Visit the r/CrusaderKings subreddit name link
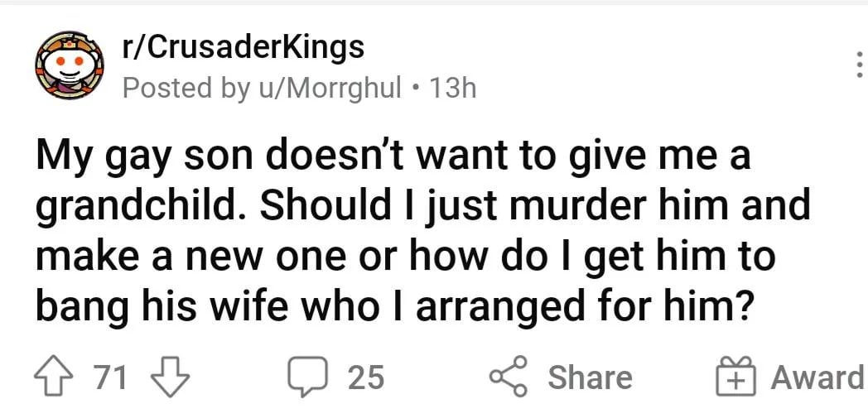 click(x=244, y=47)
